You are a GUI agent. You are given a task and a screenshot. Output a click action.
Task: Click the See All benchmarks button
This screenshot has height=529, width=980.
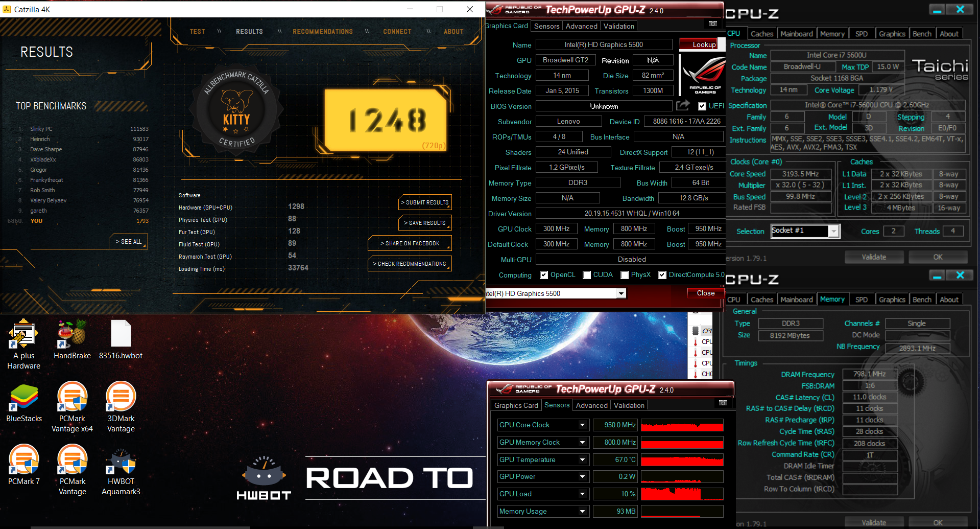point(128,241)
